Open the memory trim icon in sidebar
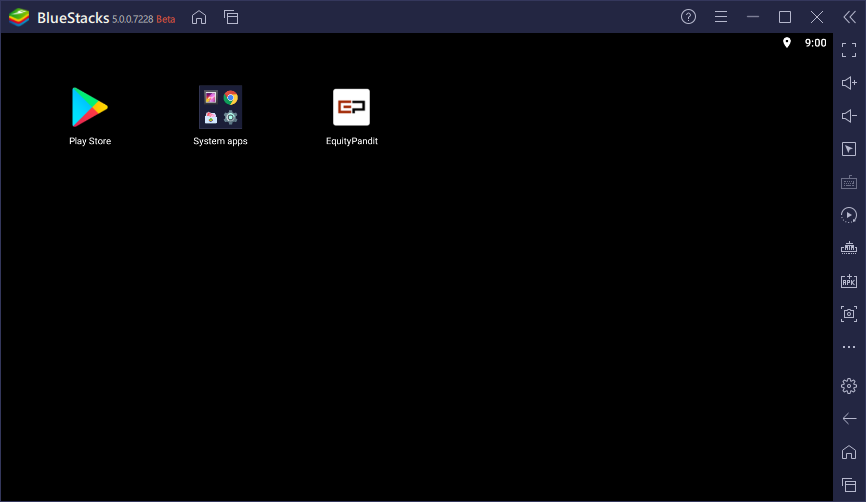This screenshot has width=866, height=502. coord(849,248)
